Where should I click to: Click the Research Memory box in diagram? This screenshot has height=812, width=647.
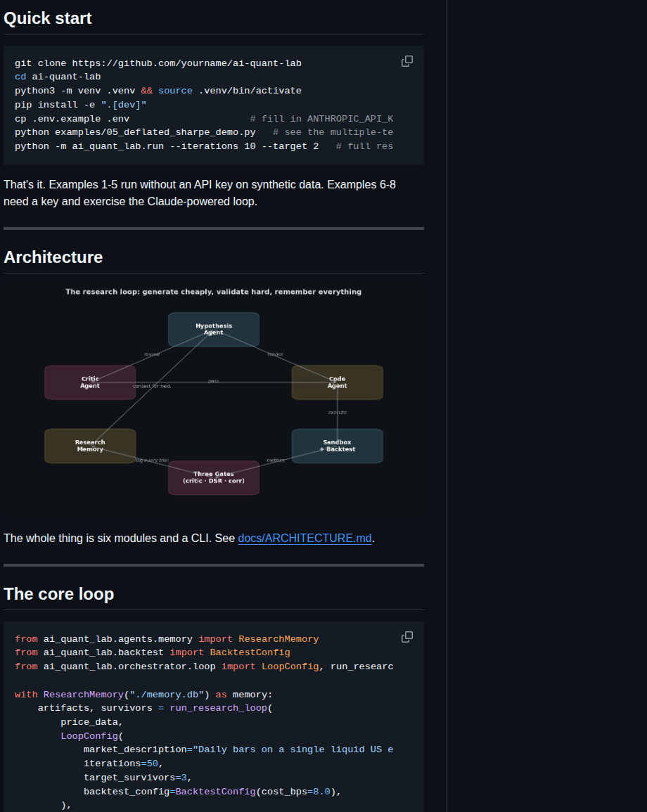pos(90,446)
